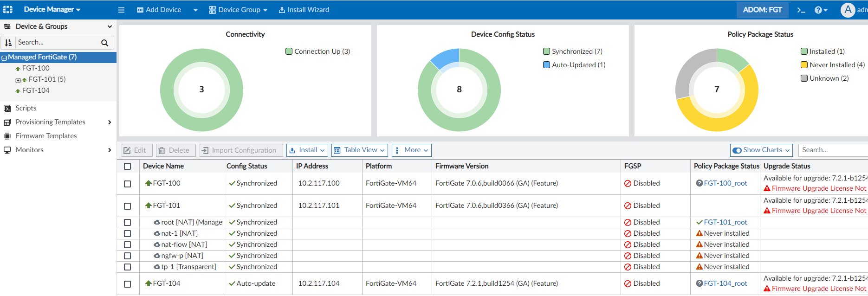868x296 pixels.
Task: Open the admin user avatar
Action: click(848, 10)
